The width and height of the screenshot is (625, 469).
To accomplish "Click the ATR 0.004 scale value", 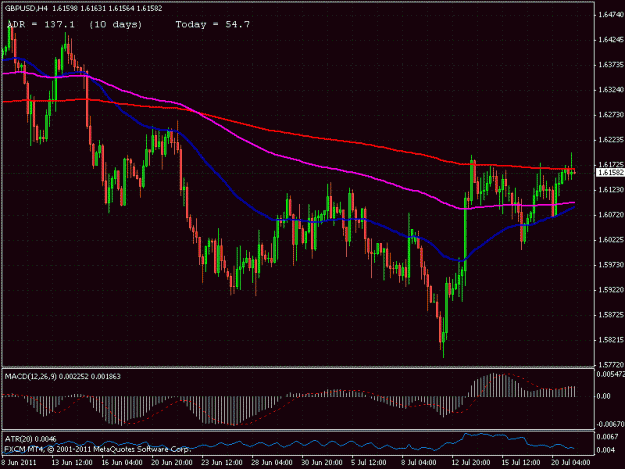I will pos(606,450).
